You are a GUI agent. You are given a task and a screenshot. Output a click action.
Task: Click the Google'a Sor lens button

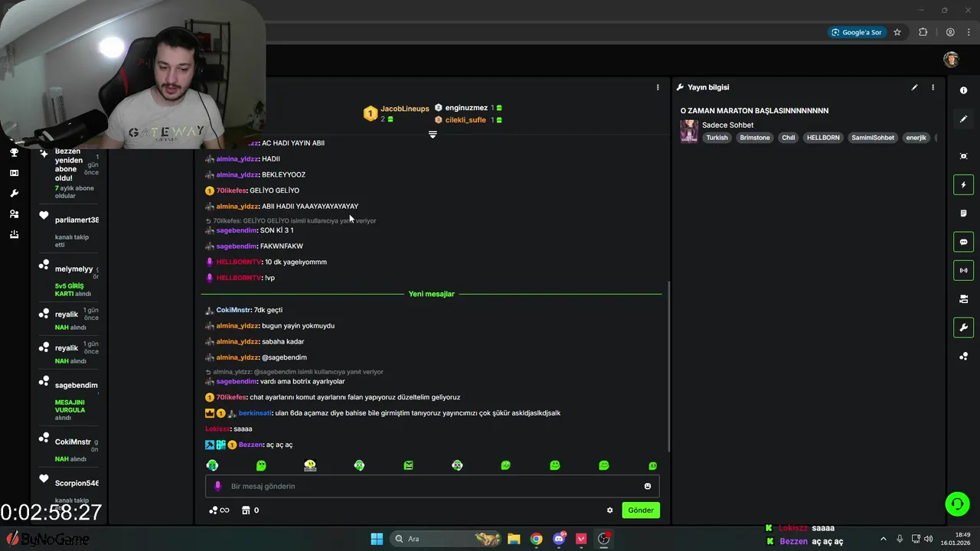(858, 32)
